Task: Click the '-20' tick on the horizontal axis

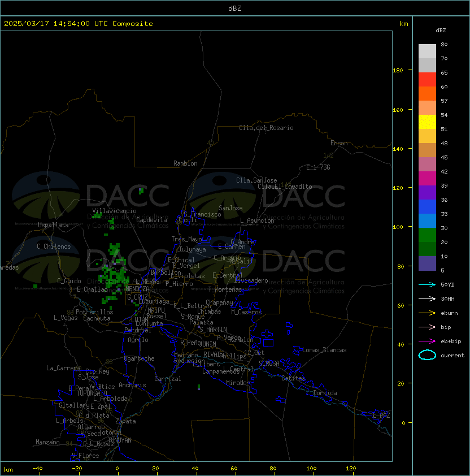Action: click(x=77, y=469)
